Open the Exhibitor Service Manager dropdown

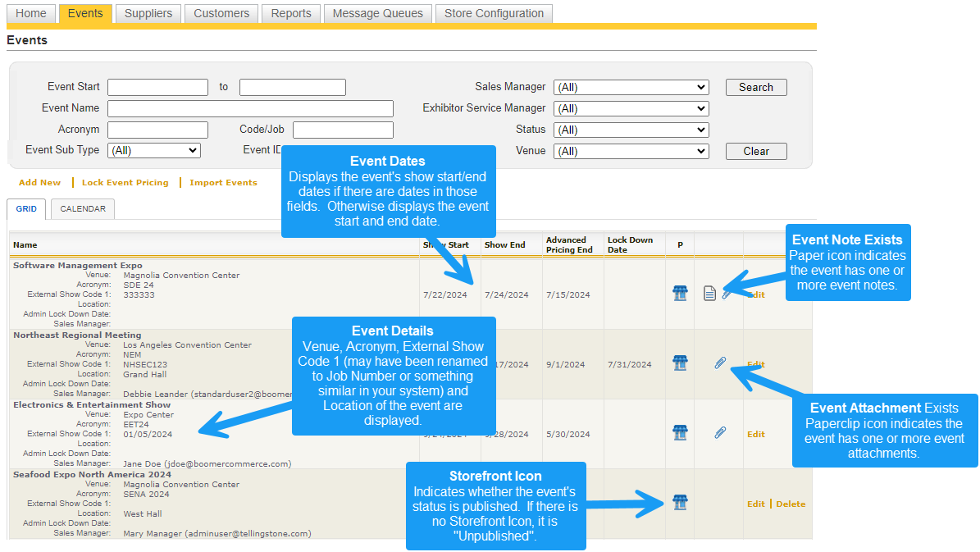coord(631,108)
